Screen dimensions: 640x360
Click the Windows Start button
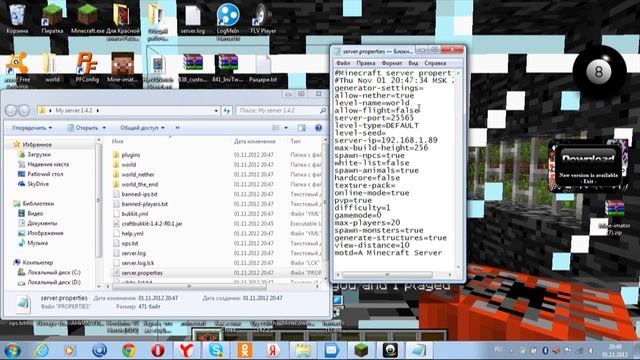(x=13, y=351)
